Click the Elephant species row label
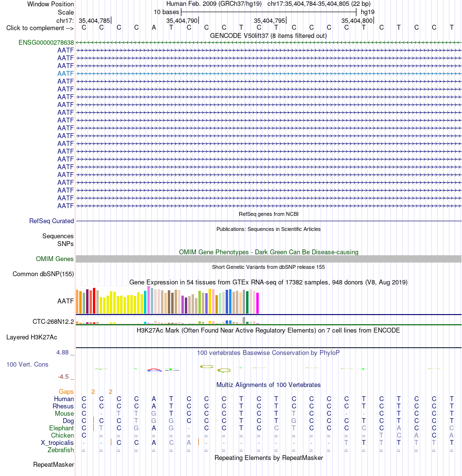462x476 pixels. coord(62,428)
